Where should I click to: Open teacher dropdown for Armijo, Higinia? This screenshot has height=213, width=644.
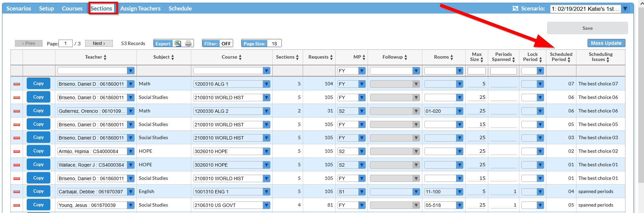tap(130, 151)
